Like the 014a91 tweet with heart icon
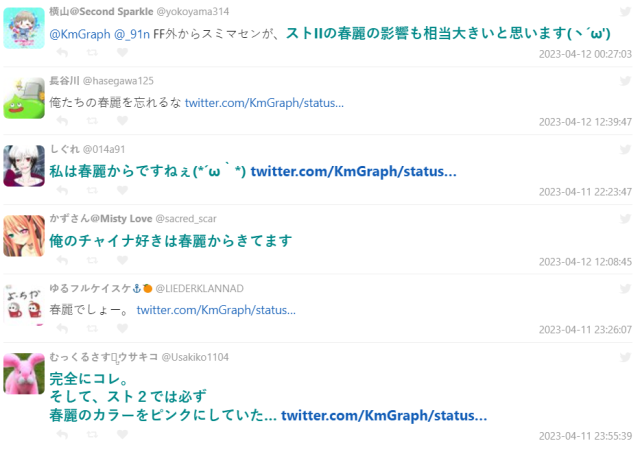This screenshot has height=454, width=640. coord(122,190)
